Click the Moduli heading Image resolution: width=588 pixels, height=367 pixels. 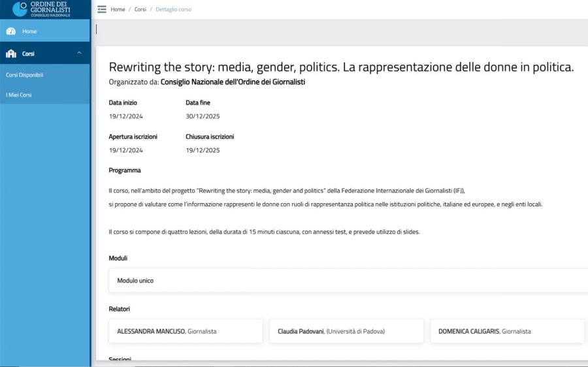[x=118, y=258]
